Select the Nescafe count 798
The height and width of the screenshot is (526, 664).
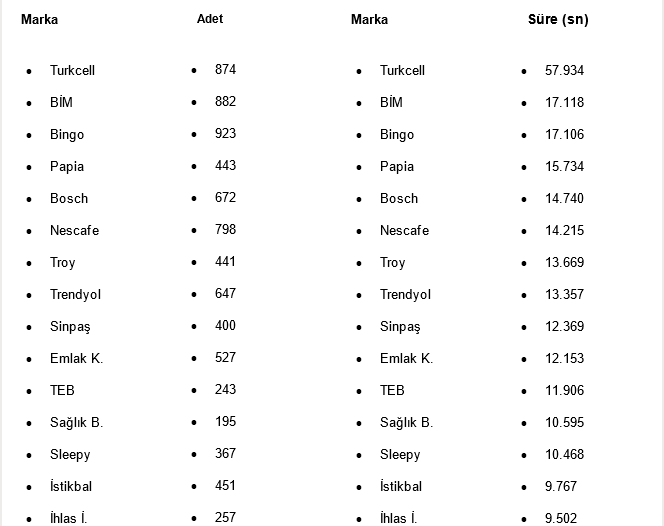[x=225, y=230]
